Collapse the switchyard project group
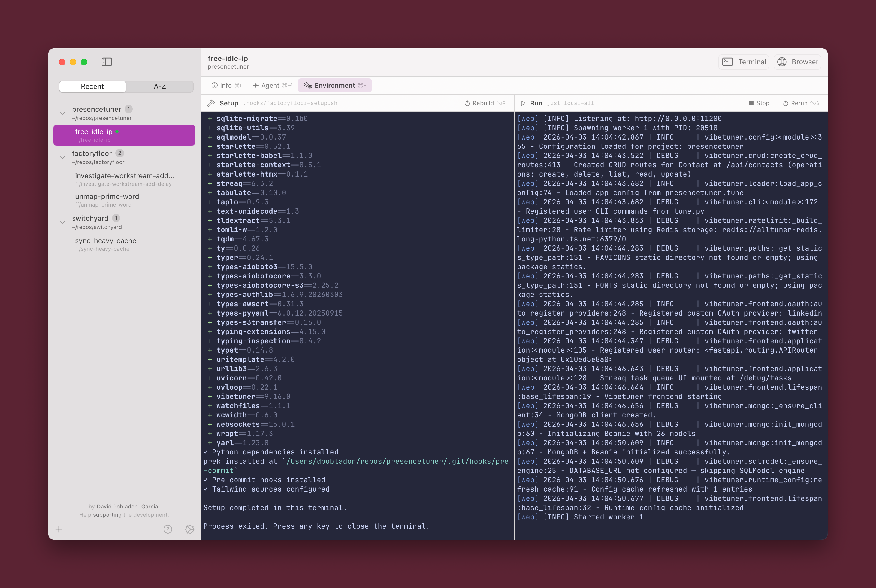 63,222
